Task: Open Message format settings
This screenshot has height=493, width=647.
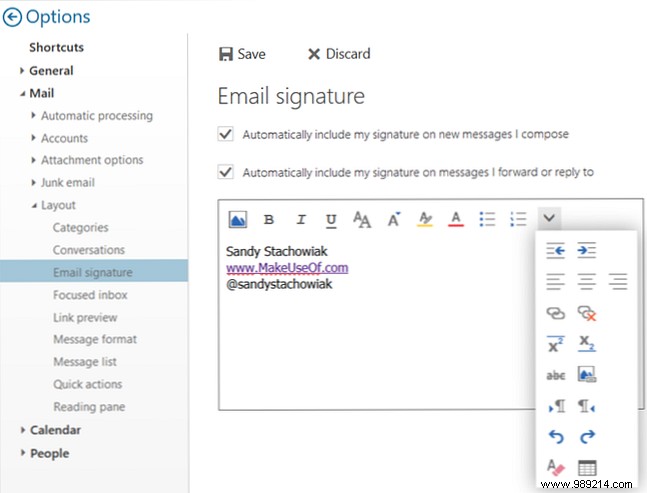Action: click(95, 339)
